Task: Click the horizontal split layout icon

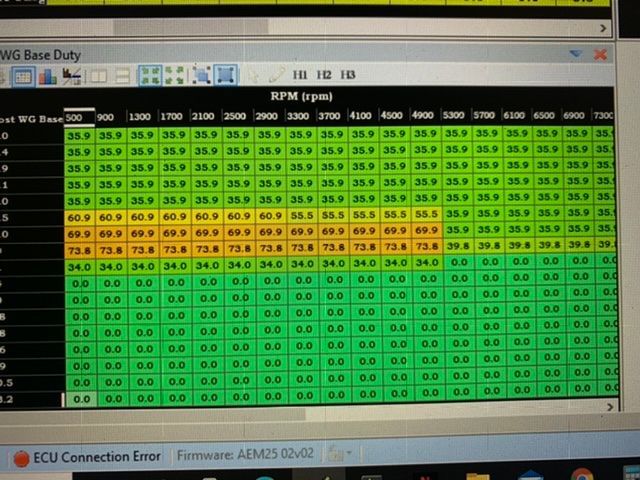Action: pyautogui.click(x=122, y=76)
